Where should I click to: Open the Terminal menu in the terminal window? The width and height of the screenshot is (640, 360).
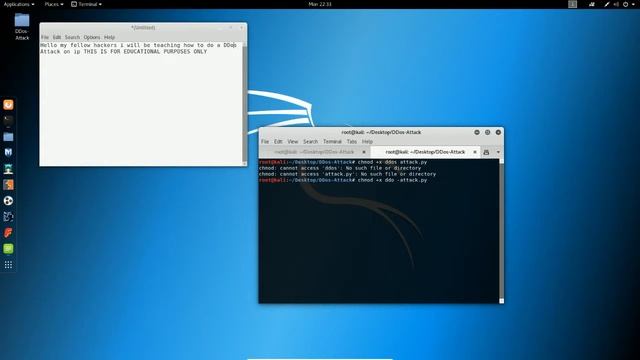(332, 142)
